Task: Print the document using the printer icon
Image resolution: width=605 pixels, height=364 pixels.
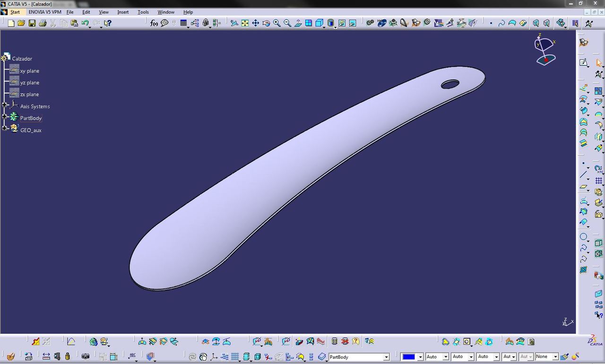Action: [43, 23]
